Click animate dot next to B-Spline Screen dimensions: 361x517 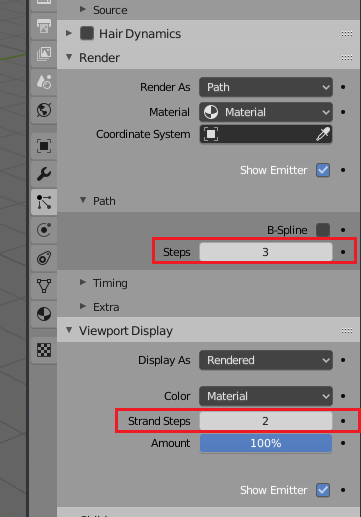tap(343, 230)
